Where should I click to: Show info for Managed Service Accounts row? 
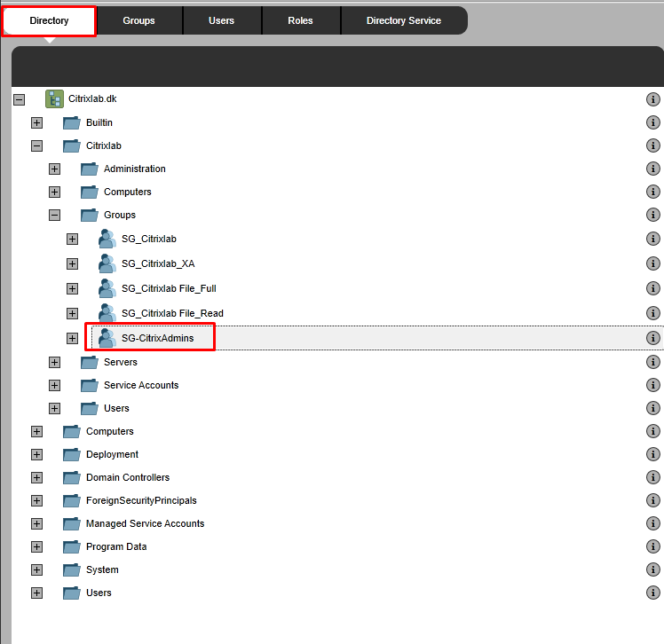[x=653, y=524]
